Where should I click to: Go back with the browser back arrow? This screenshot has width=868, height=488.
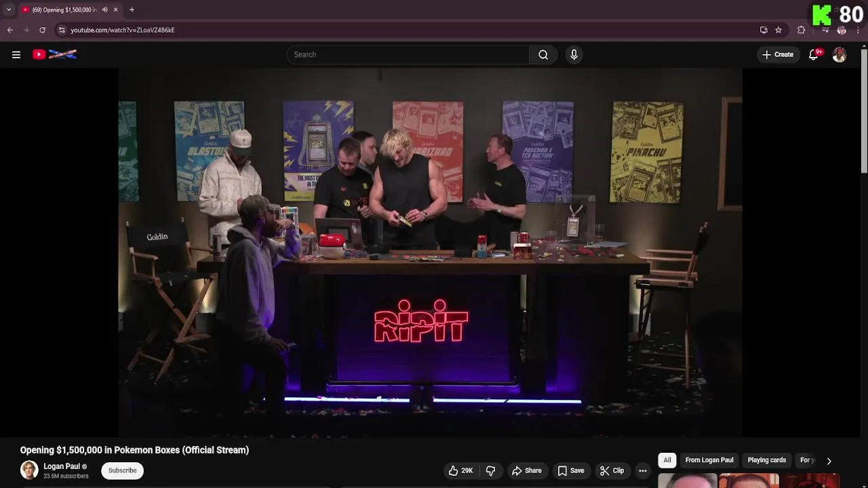tap(9, 30)
